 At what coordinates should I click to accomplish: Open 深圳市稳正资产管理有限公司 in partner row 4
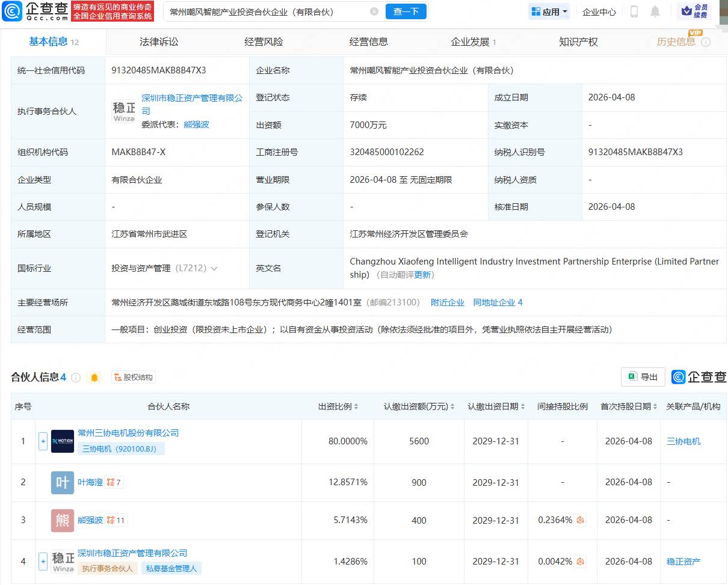click(x=132, y=553)
